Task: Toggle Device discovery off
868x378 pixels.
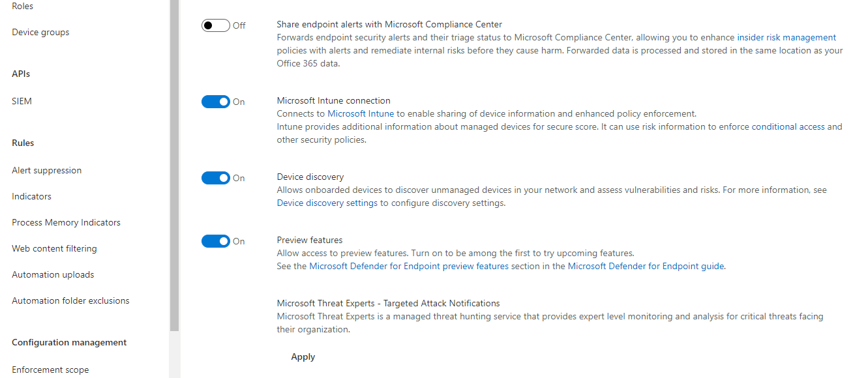Action: 217,177
